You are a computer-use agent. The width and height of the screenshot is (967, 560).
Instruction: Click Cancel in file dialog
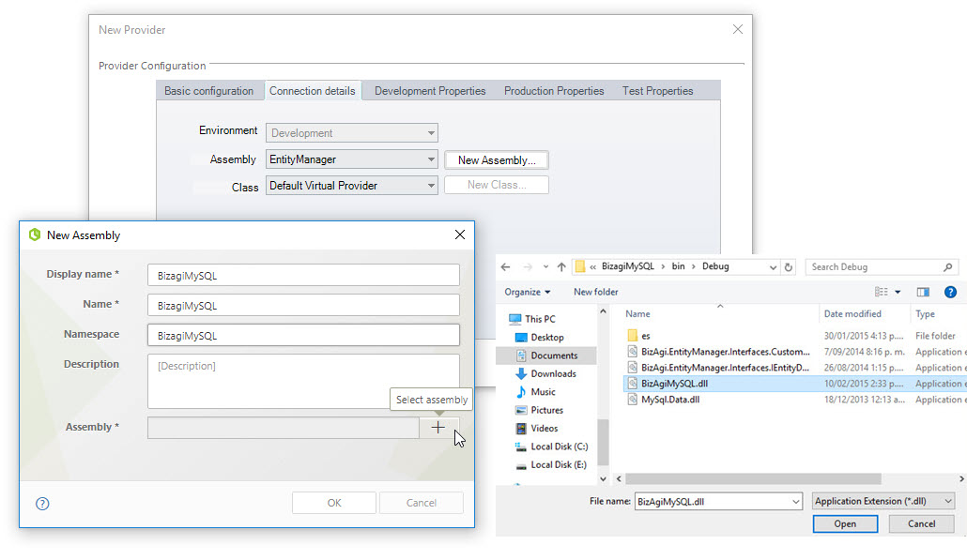(921, 523)
